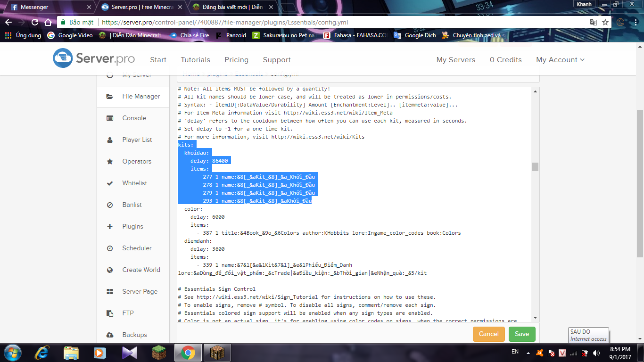Open the Plugins plus icon

110,227
